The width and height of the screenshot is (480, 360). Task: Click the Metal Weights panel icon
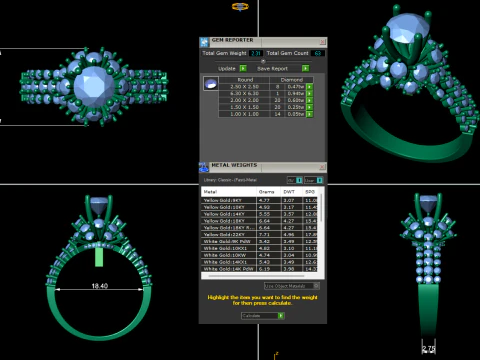204,167
